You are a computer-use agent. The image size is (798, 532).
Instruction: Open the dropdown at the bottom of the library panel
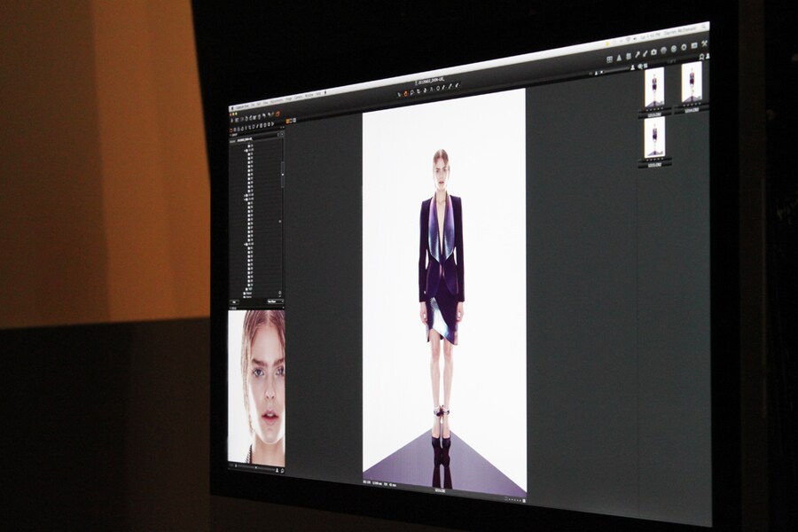[x=276, y=301]
